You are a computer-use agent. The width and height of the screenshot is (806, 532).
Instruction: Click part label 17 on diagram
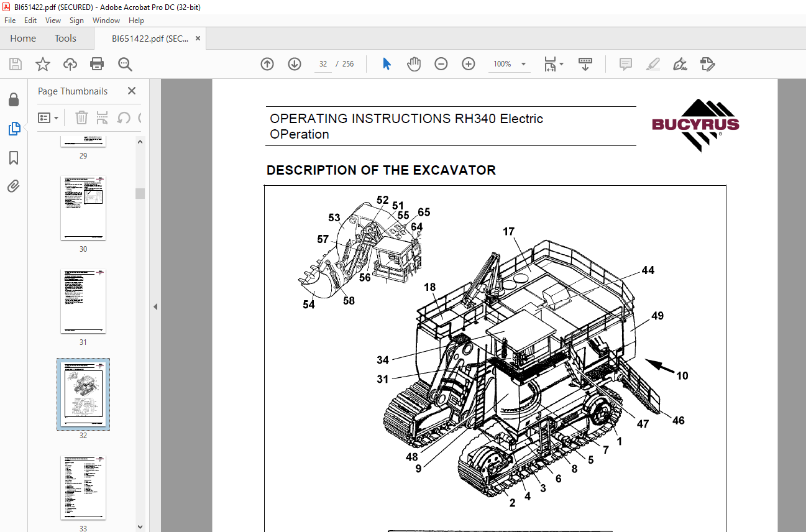point(509,232)
